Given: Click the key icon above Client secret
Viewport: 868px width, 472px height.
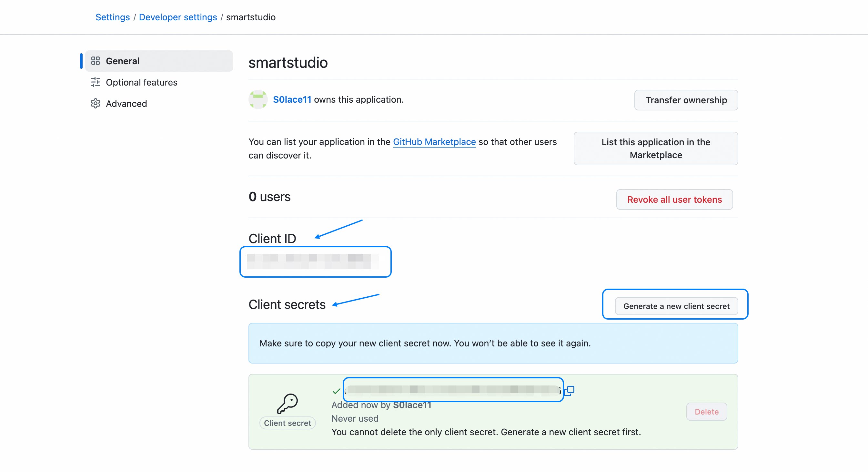Looking at the screenshot, I should (x=288, y=404).
